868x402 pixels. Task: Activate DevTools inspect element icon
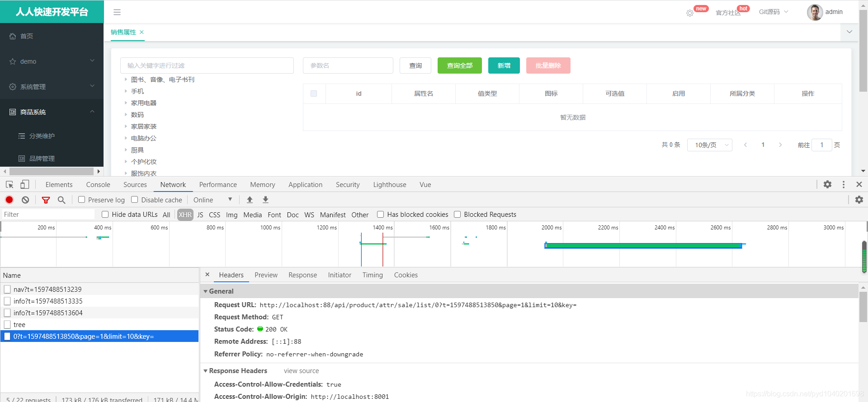click(x=9, y=184)
